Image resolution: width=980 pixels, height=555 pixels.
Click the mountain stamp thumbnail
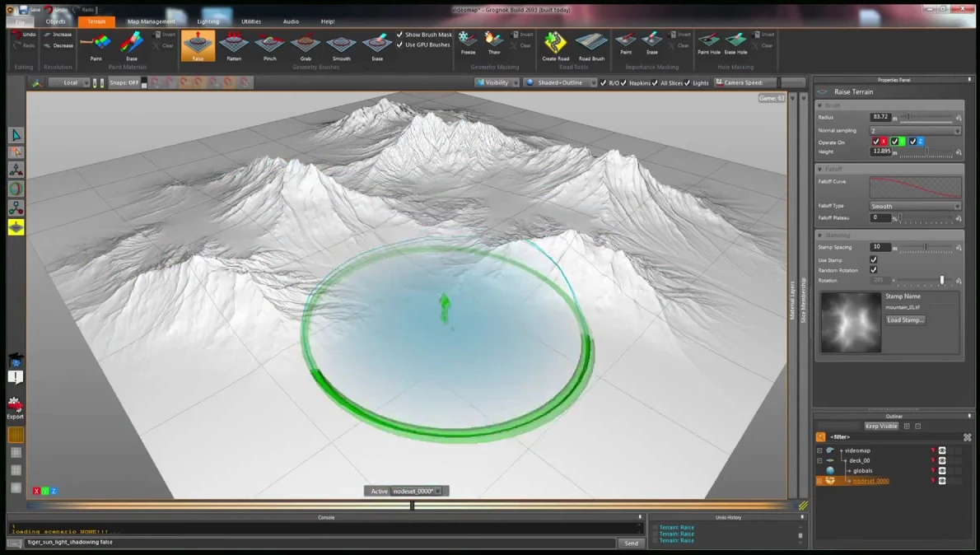pos(851,323)
